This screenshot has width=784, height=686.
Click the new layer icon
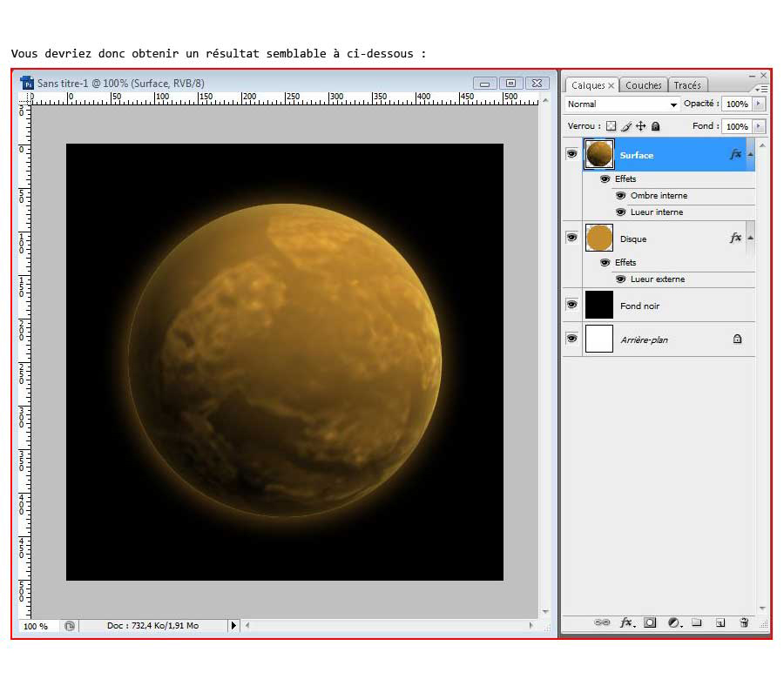pyautogui.click(x=720, y=623)
